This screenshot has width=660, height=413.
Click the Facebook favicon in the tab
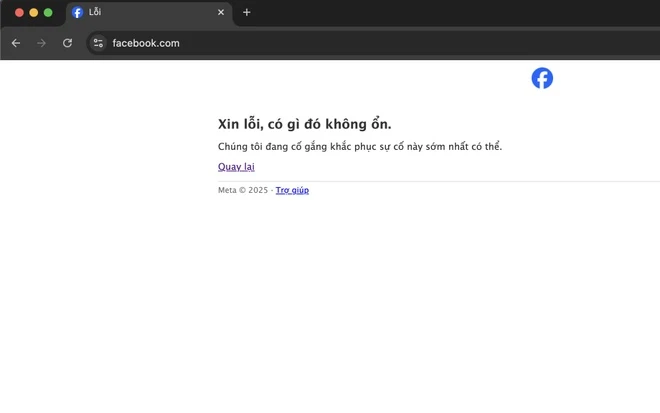[x=78, y=12]
